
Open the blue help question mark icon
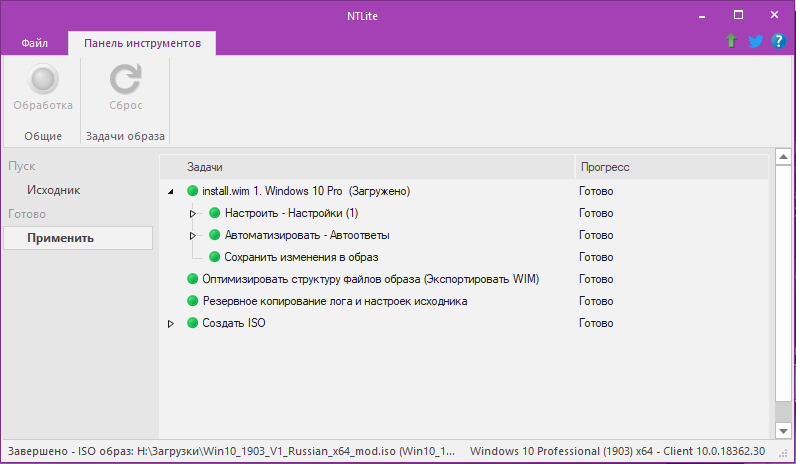coord(778,41)
